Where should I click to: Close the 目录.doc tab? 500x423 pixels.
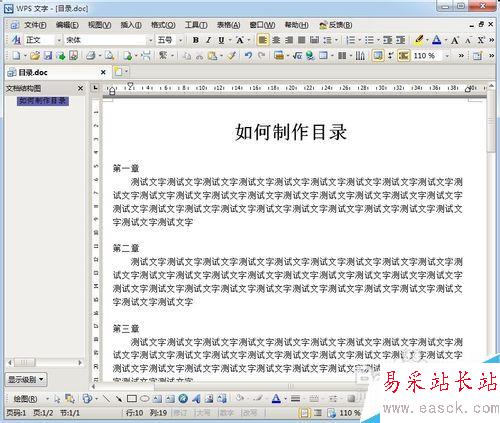tap(103, 72)
